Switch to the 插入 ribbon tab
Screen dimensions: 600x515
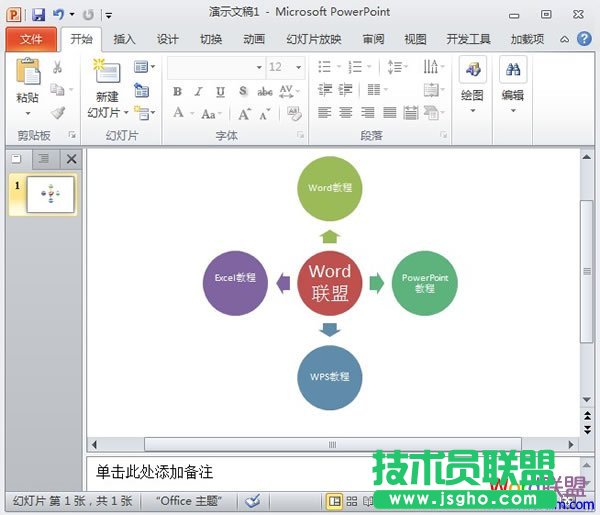(x=124, y=39)
